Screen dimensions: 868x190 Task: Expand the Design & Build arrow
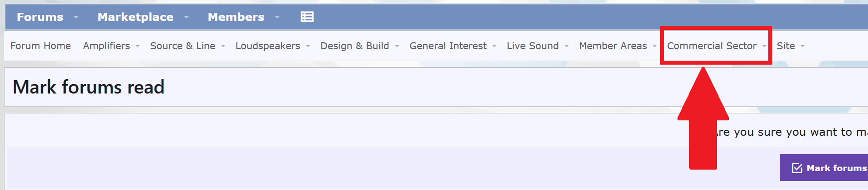(397, 46)
